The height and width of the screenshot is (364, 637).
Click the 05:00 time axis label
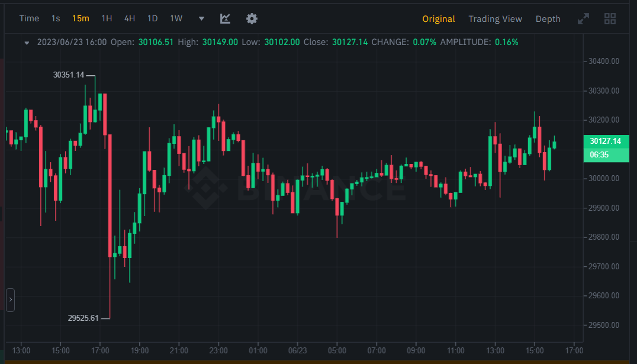tap(337, 350)
